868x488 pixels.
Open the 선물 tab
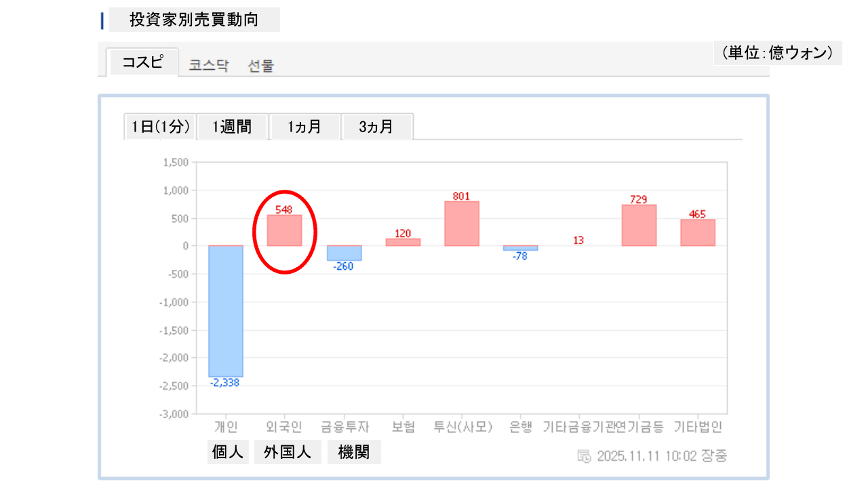point(261,66)
